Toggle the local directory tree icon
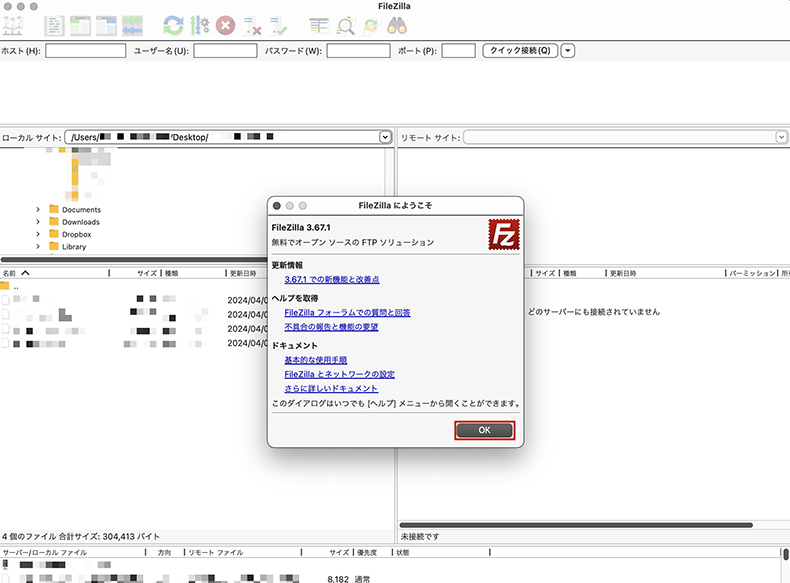The width and height of the screenshot is (790, 583). pos(80,26)
